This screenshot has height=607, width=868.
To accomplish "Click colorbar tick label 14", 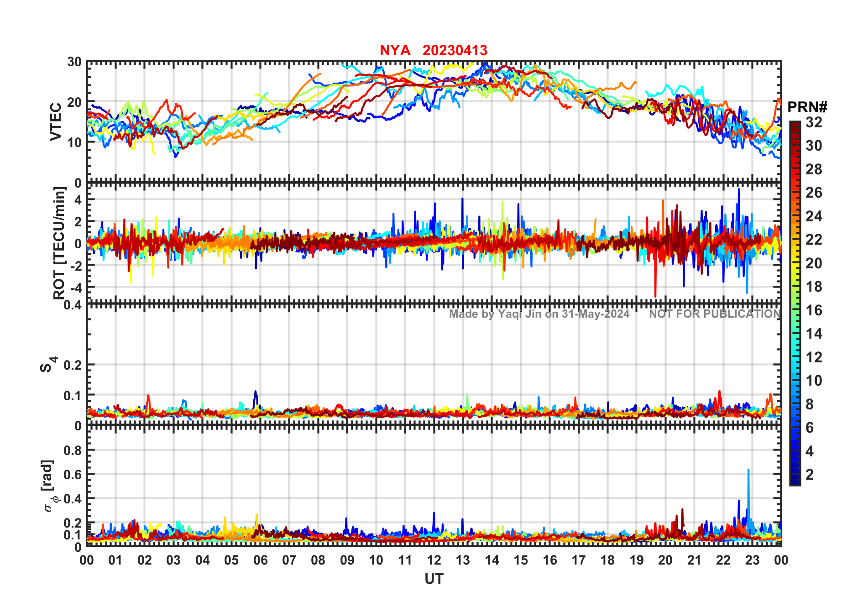I will (x=814, y=334).
